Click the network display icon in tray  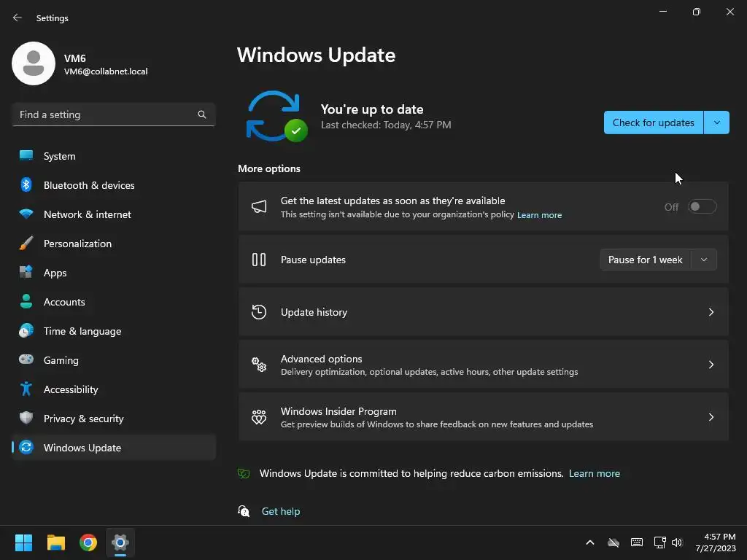tap(659, 542)
